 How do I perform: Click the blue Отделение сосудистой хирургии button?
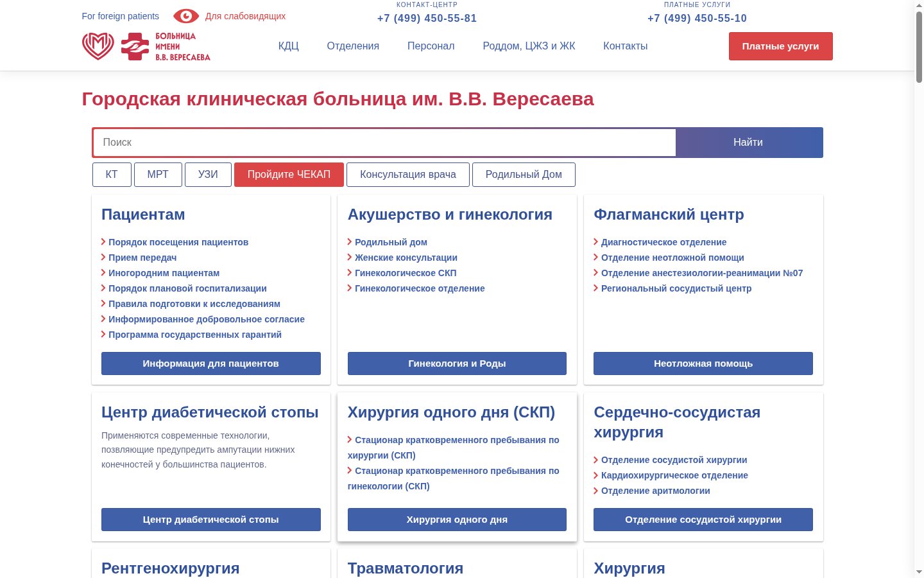click(703, 520)
